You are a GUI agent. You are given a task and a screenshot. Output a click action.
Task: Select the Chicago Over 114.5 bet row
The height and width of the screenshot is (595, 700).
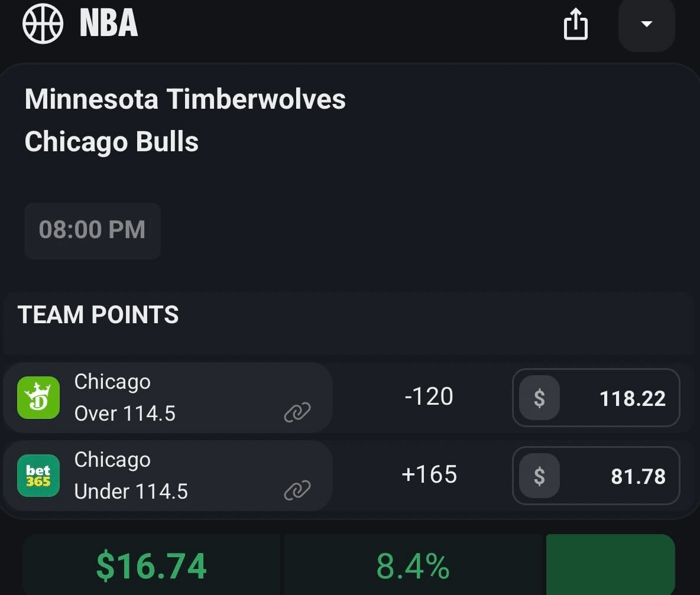(x=170, y=398)
